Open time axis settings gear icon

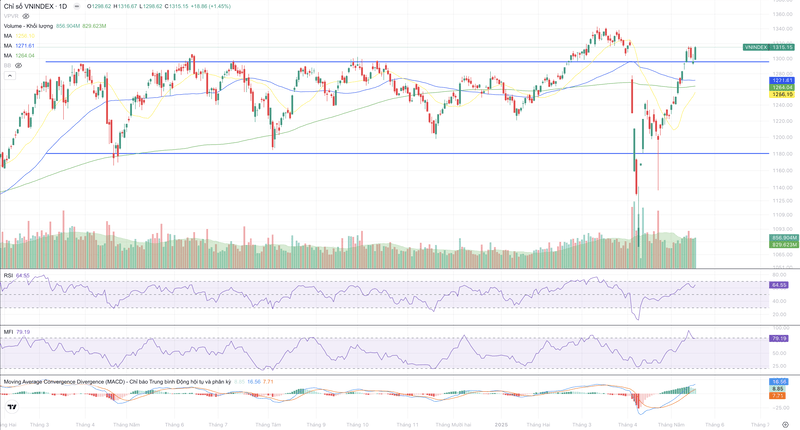point(785,424)
